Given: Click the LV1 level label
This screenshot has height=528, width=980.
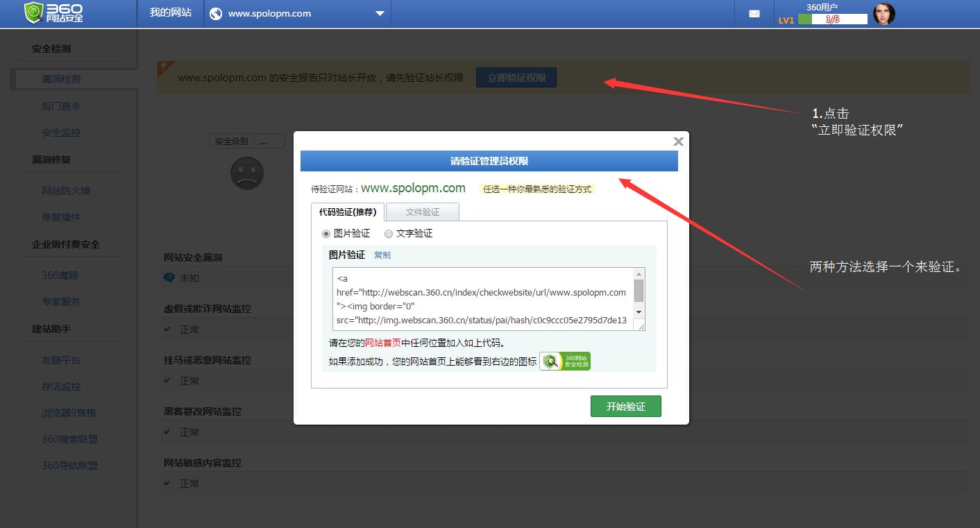Looking at the screenshot, I should (786, 20).
